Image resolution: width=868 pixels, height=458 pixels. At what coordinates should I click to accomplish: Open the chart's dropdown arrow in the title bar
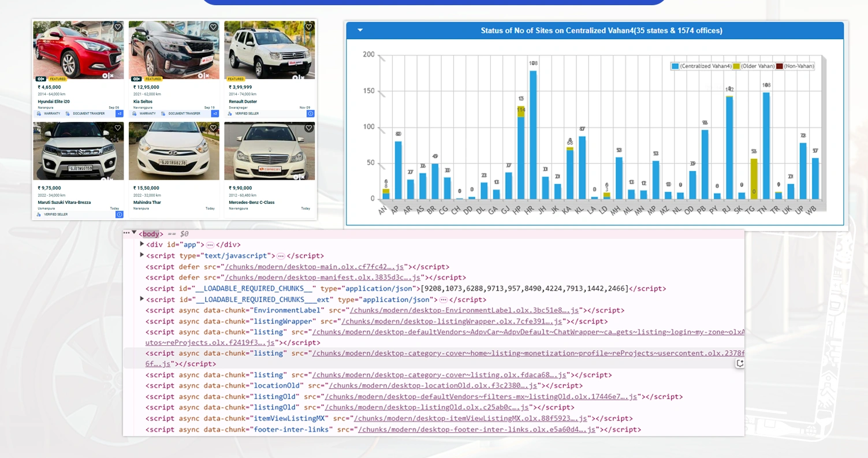point(360,30)
